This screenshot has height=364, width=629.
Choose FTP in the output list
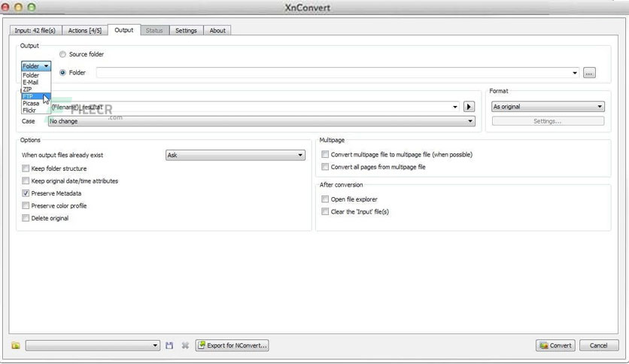click(x=36, y=96)
